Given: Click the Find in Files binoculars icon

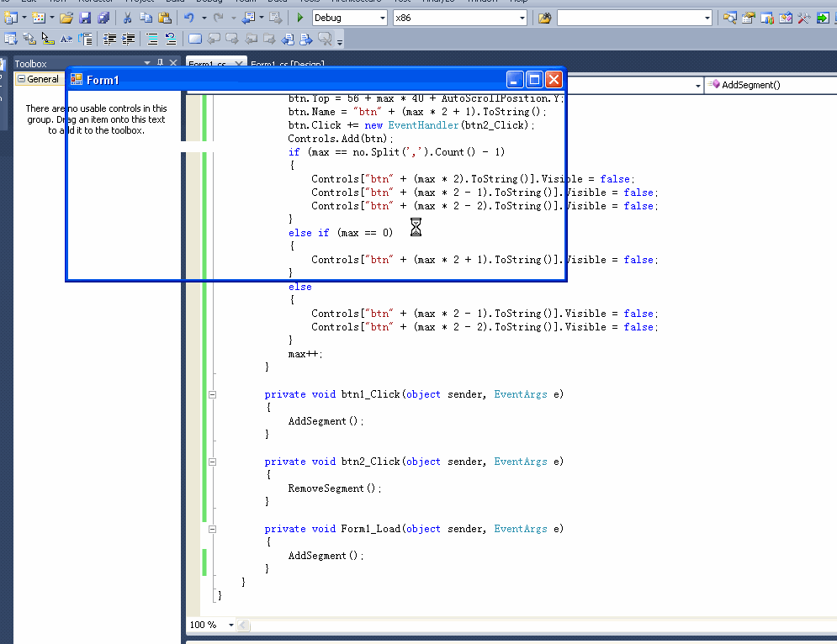Looking at the screenshot, I should click(544, 18).
